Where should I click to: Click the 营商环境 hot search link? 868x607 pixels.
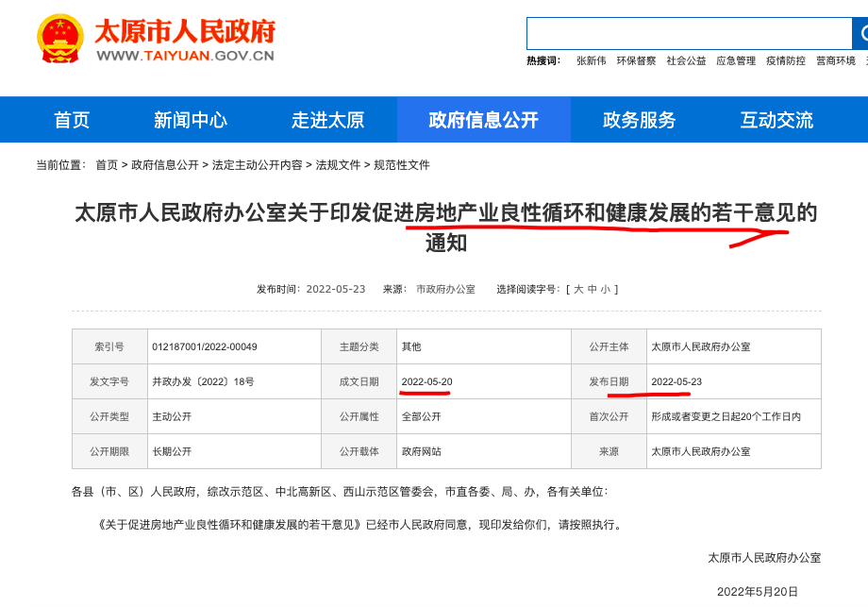836,61
